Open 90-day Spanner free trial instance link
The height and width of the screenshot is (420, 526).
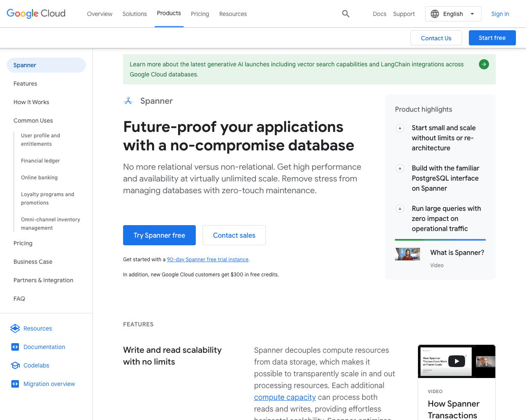click(208, 260)
